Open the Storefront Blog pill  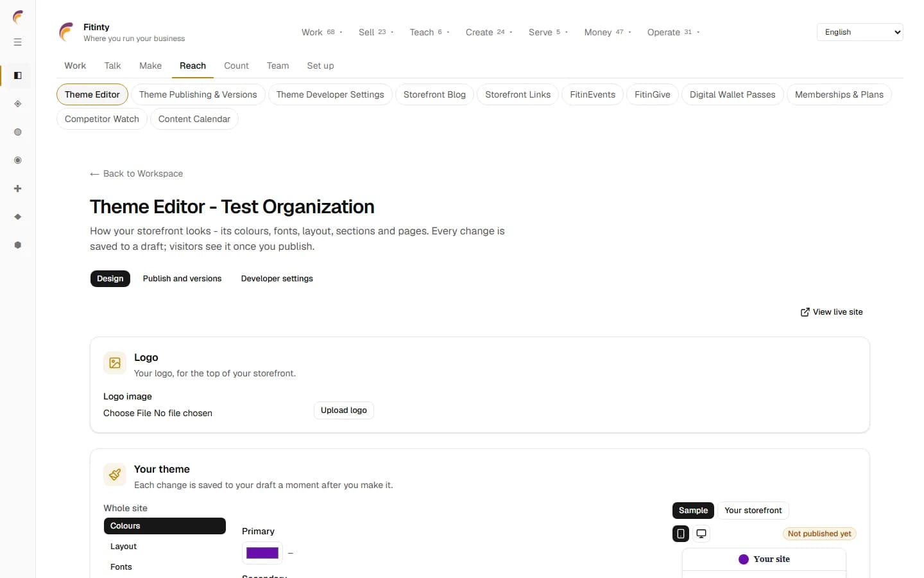point(434,94)
